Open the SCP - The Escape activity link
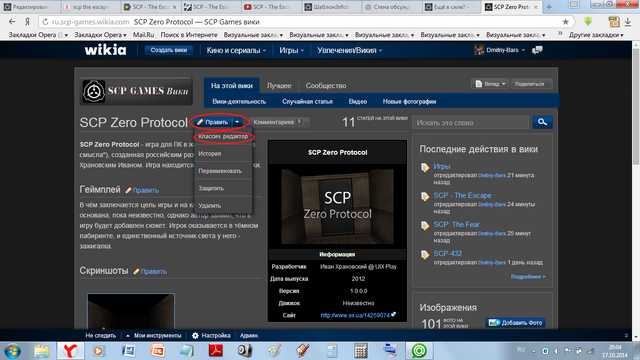 [462, 196]
